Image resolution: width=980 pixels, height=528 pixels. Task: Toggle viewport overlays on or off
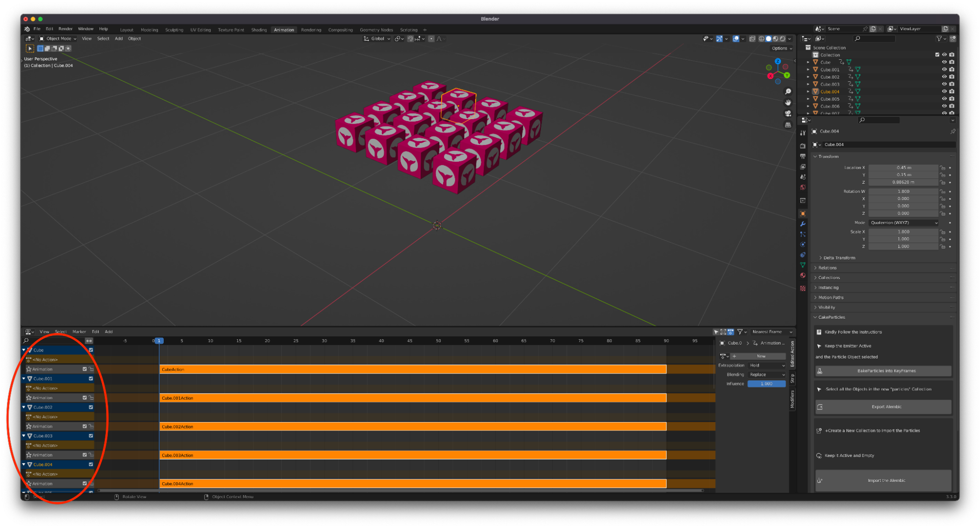click(x=736, y=39)
